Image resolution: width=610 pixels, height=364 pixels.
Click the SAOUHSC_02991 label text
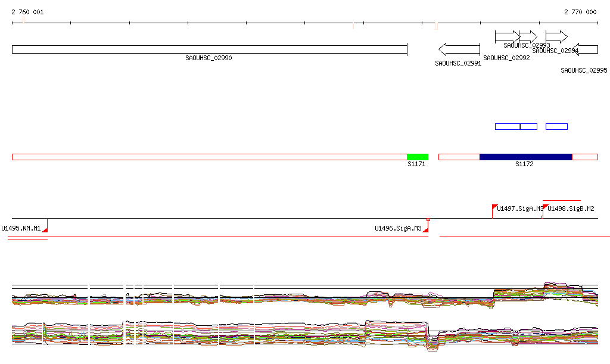coord(458,63)
